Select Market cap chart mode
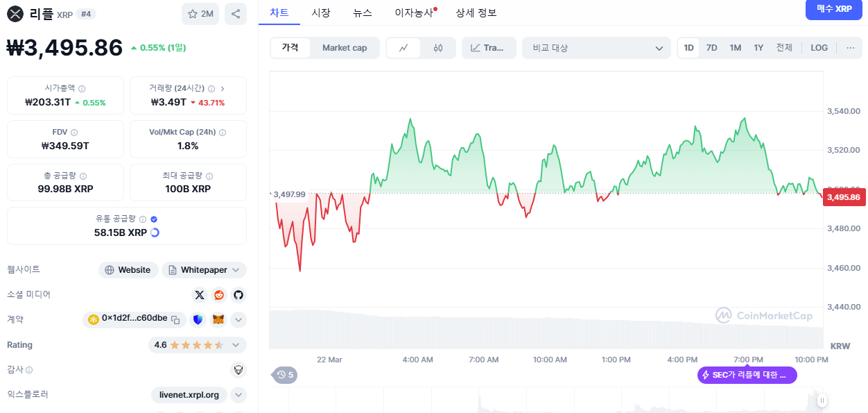Screen dimensions: 868x413 coord(345,48)
